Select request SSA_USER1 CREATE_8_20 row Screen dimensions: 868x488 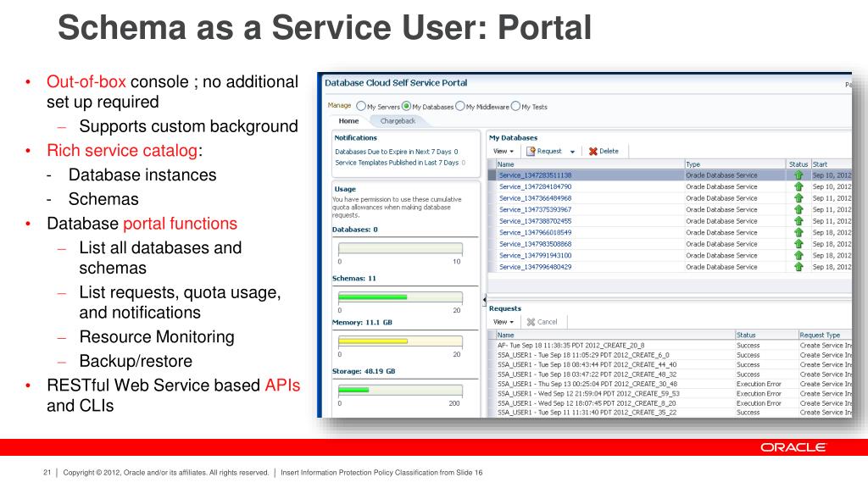coord(670,403)
